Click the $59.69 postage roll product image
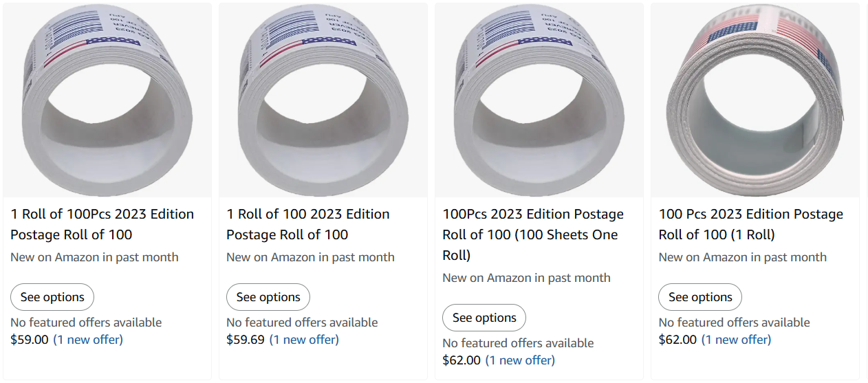 [x=323, y=100]
